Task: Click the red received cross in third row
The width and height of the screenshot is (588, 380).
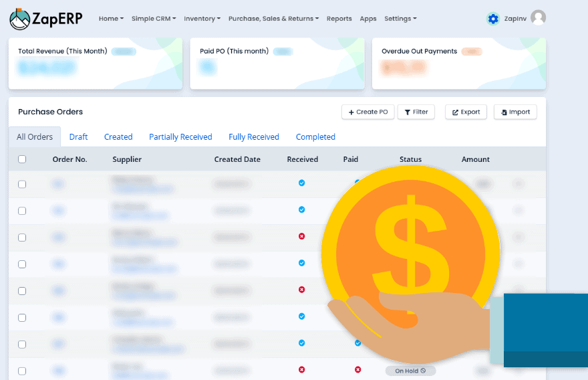Action: 301,236
